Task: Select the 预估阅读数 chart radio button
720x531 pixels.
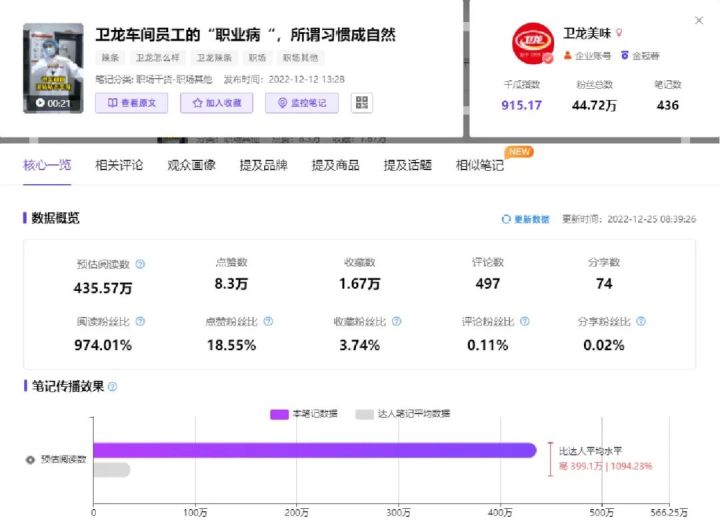Action: 30,459
